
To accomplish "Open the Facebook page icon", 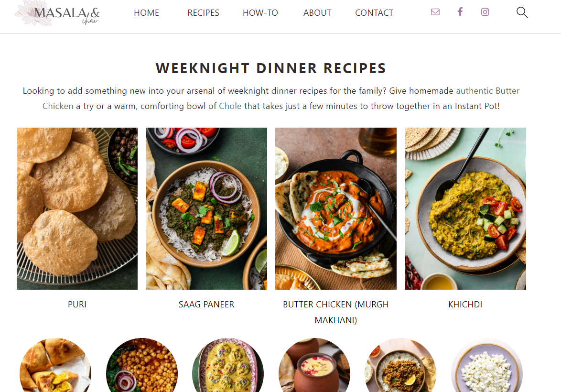I will click(x=460, y=12).
